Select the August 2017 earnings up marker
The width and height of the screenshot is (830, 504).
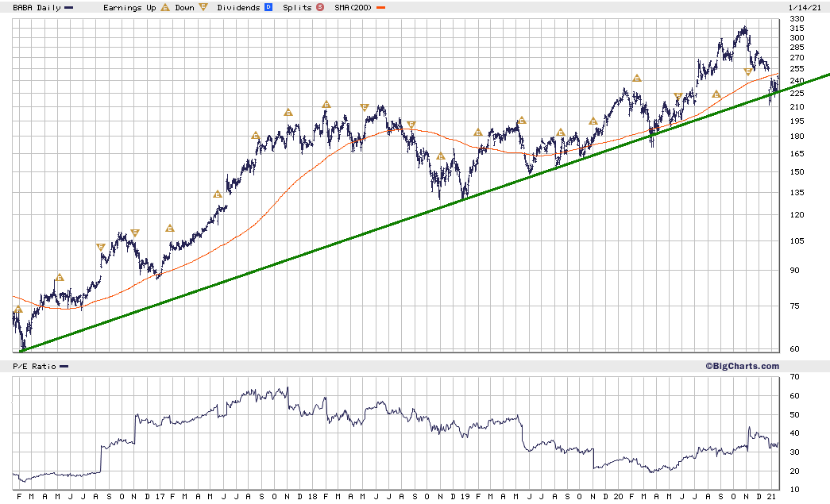click(x=256, y=136)
